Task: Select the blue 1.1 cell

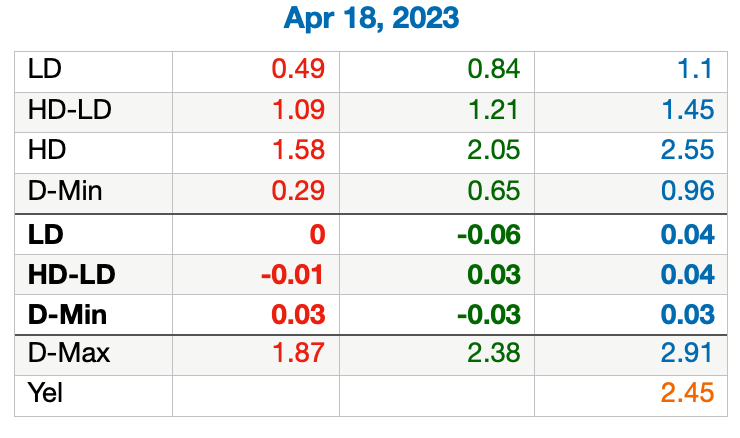Action: (694, 69)
